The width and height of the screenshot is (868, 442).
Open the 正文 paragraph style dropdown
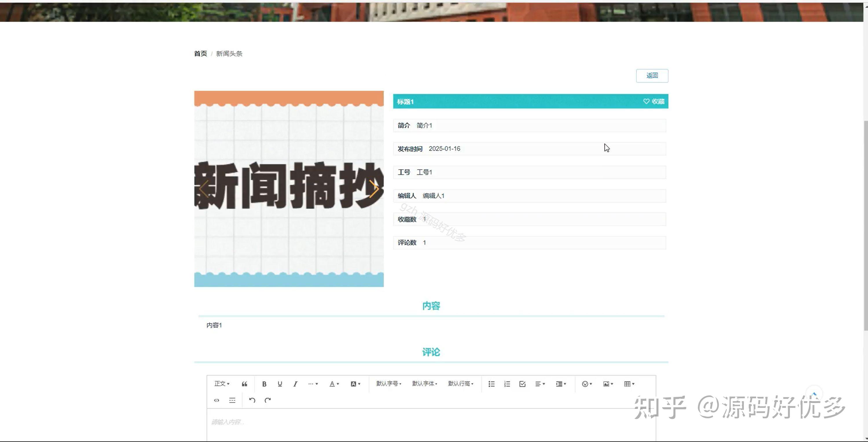point(221,384)
